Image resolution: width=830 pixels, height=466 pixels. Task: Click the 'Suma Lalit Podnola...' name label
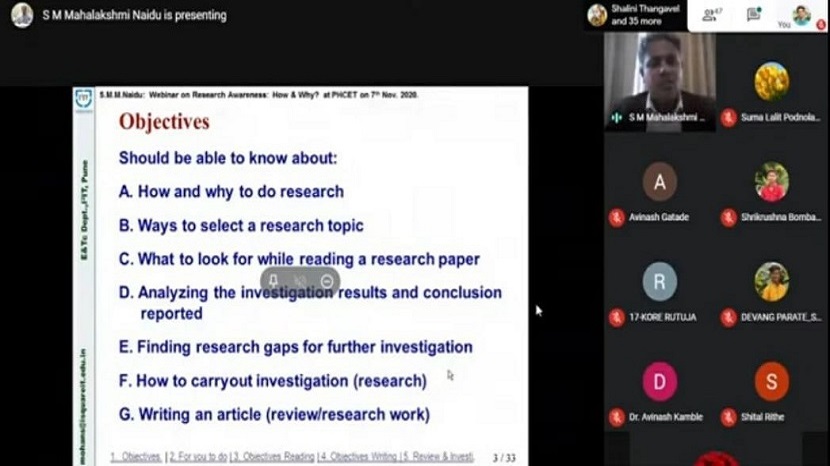tap(780, 118)
